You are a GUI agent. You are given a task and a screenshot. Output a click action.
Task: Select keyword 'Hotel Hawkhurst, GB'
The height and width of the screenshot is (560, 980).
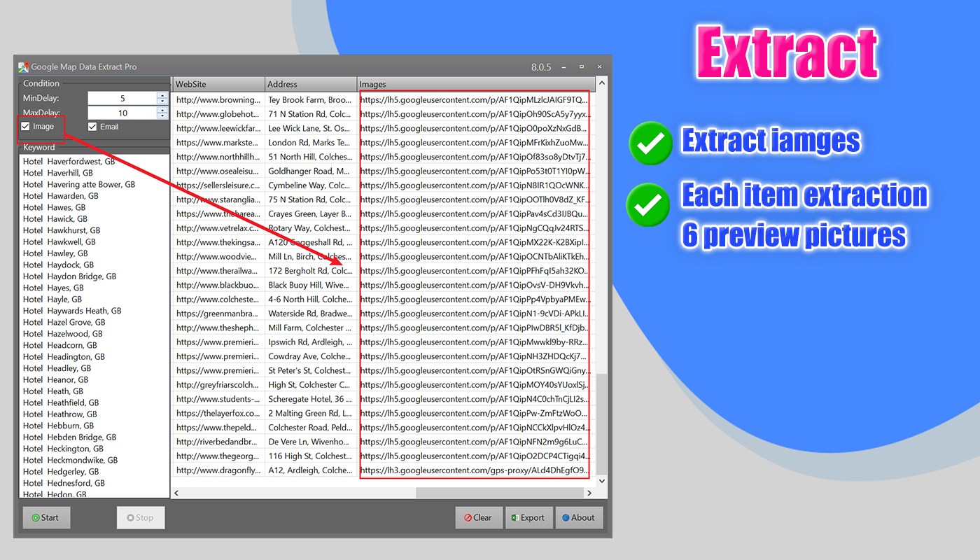[62, 230]
